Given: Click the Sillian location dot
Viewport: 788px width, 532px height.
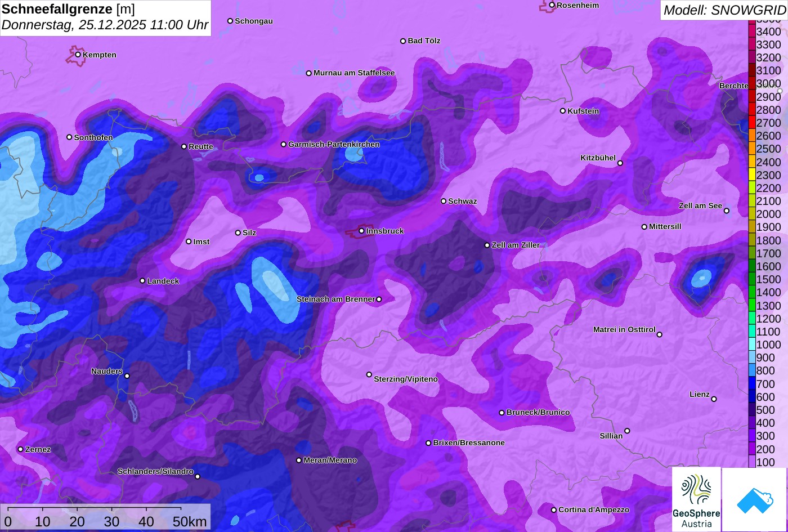Looking at the screenshot, I should 627,431.
